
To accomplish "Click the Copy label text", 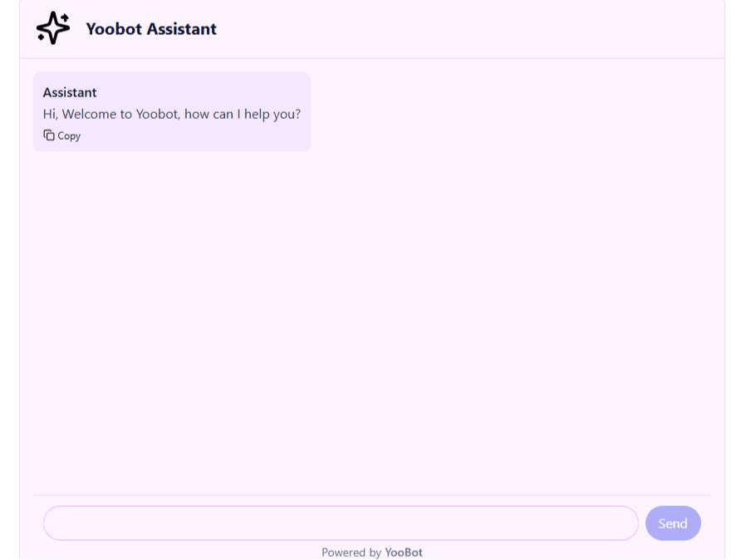I will click(69, 135).
